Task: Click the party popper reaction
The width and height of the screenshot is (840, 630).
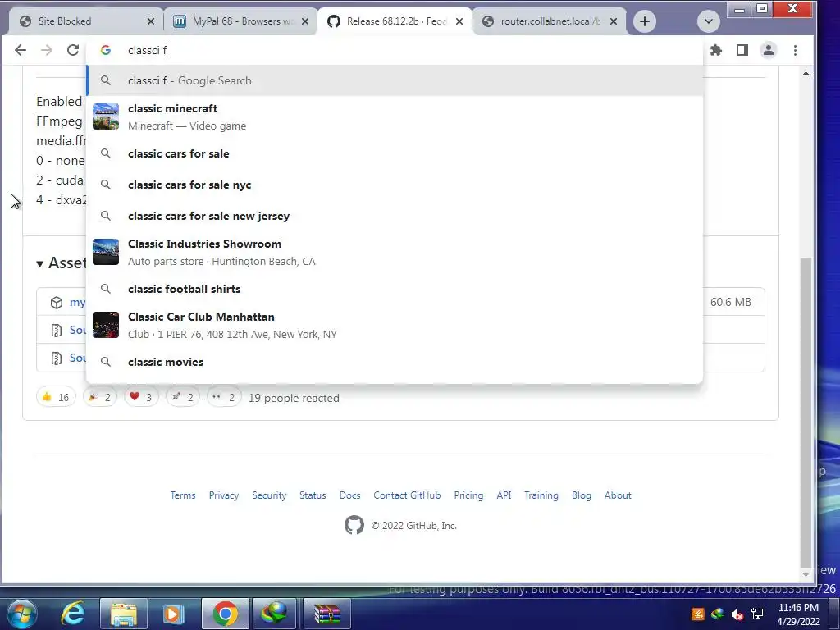Action: [x=99, y=397]
